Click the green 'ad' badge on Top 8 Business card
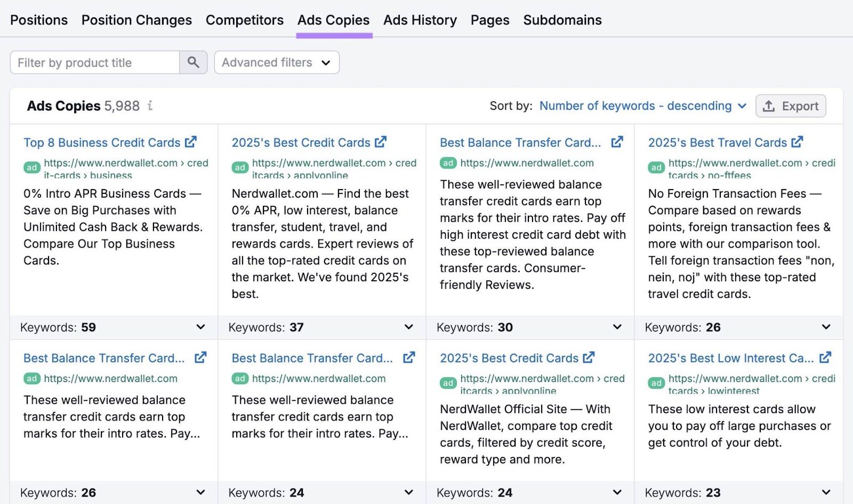This screenshot has width=853, height=504. (31, 167)
